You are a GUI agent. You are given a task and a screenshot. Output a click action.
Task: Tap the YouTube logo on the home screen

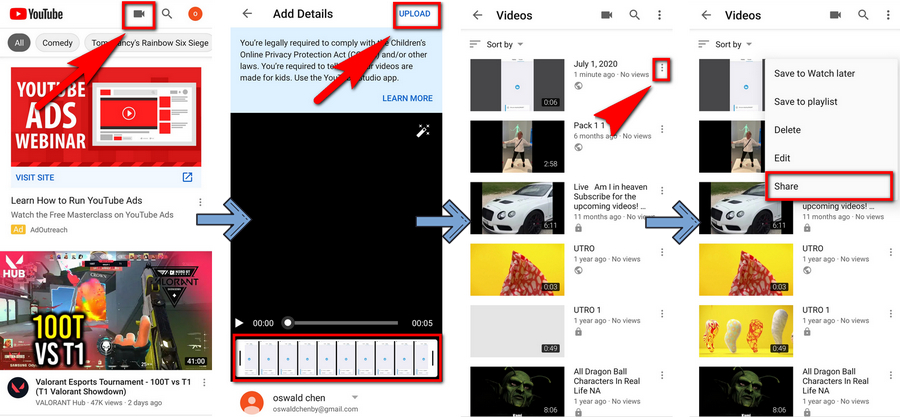pyautogui.click(x=36, y=14)
